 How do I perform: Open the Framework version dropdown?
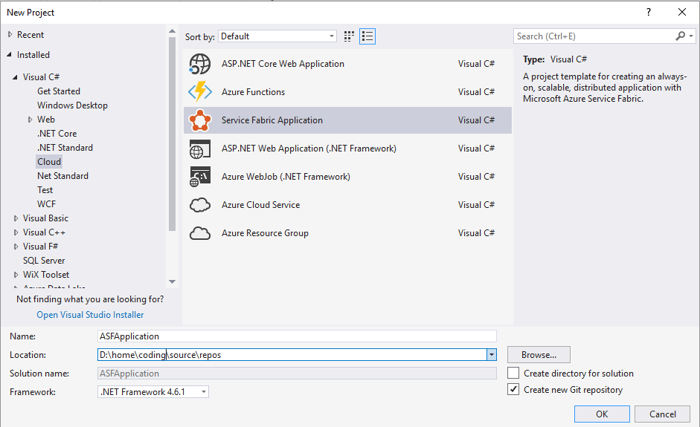(153, 392)
